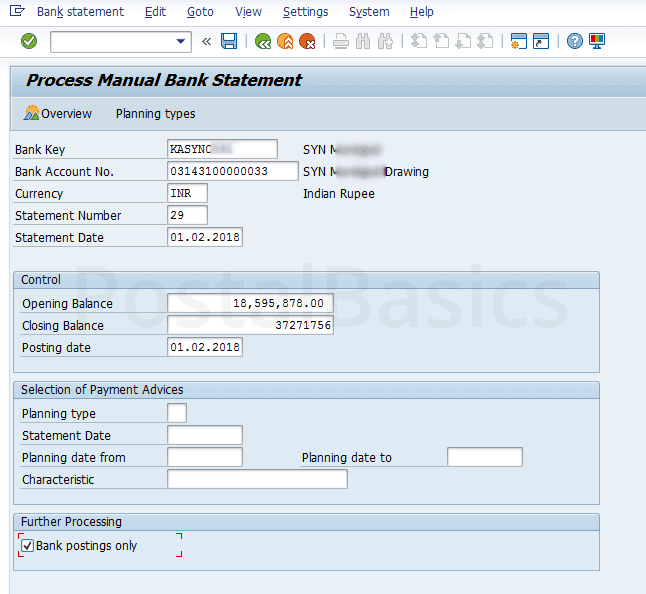The image size is (646, 594).
Task: Toggle the Bank postings only checkbox
Action: pyautogui.click(x=27, y=546)
